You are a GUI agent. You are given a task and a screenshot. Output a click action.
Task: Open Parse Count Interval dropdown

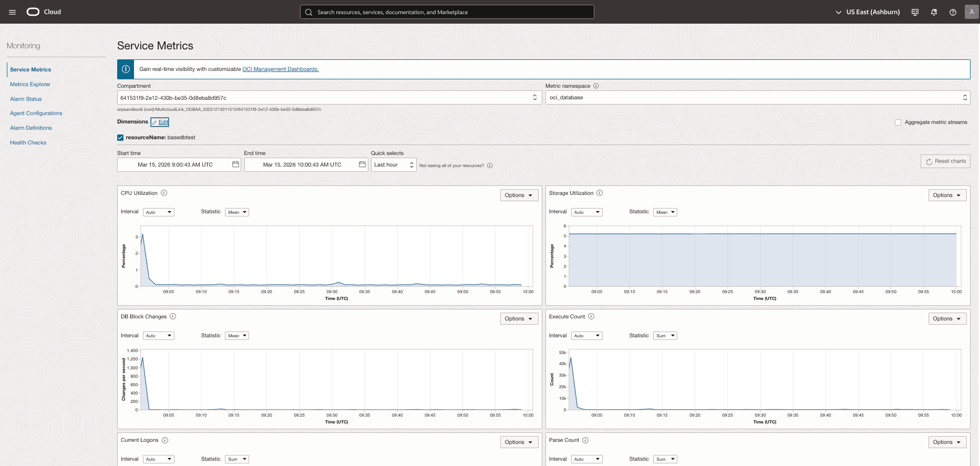pyautogui.click(x=587, y=459)
